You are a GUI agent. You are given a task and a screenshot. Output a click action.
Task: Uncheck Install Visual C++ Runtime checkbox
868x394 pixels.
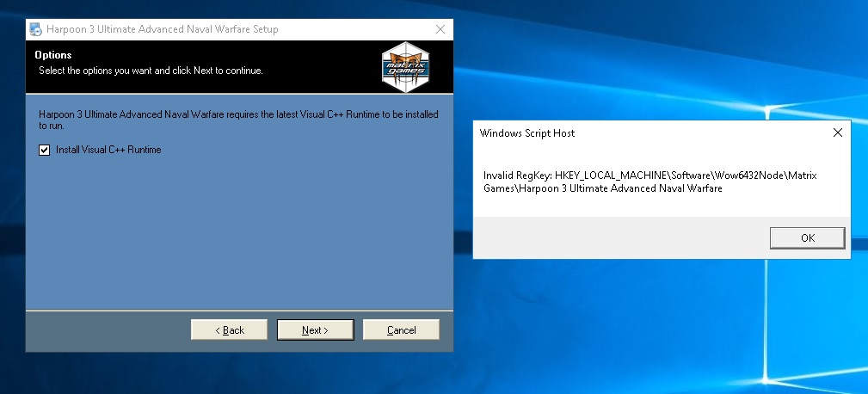click(44, 150)
